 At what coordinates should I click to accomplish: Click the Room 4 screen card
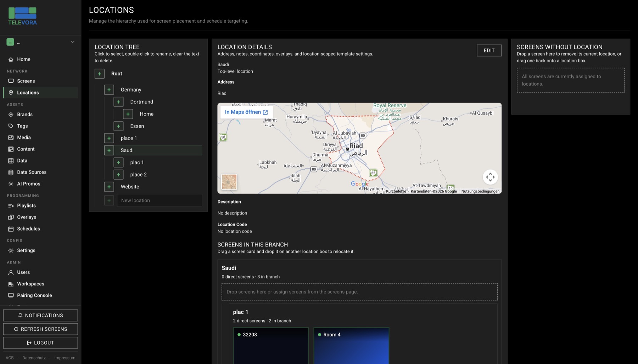point(351,346)
